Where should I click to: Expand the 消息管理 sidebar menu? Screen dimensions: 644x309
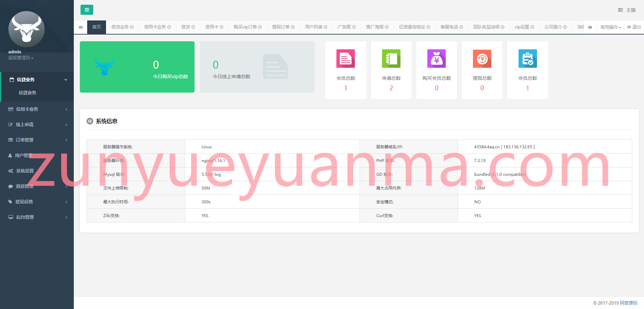coord(37,186)
